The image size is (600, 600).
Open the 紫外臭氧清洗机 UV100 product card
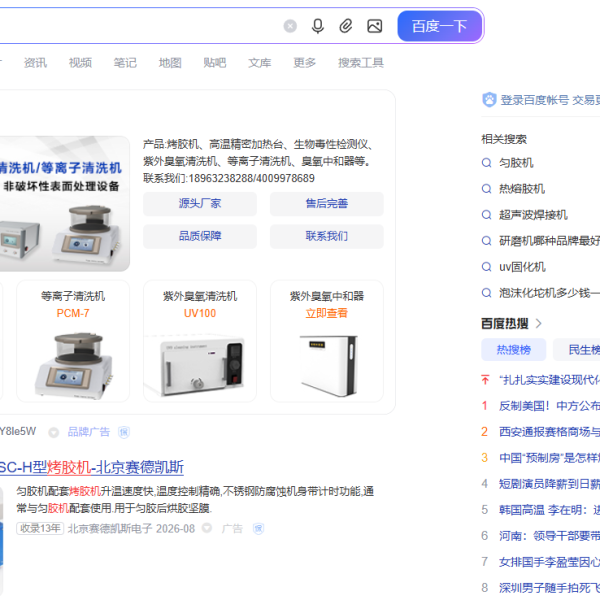coord(200,341)
